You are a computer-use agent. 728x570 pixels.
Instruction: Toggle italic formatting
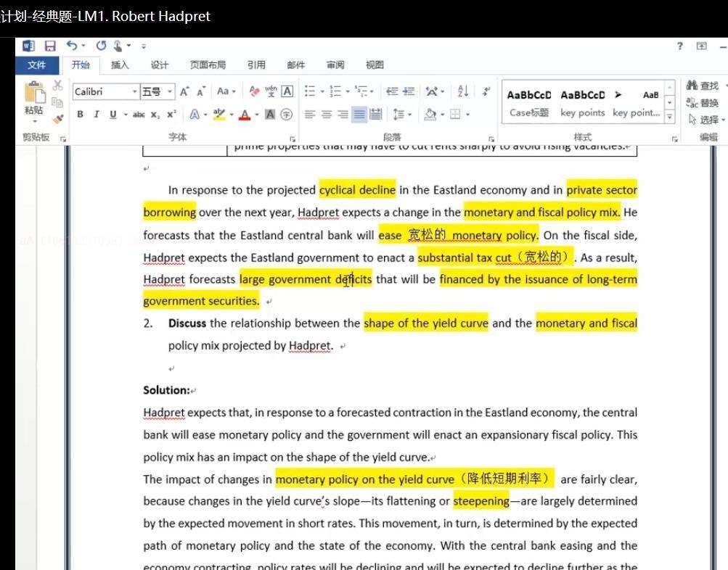coord(97,115)
